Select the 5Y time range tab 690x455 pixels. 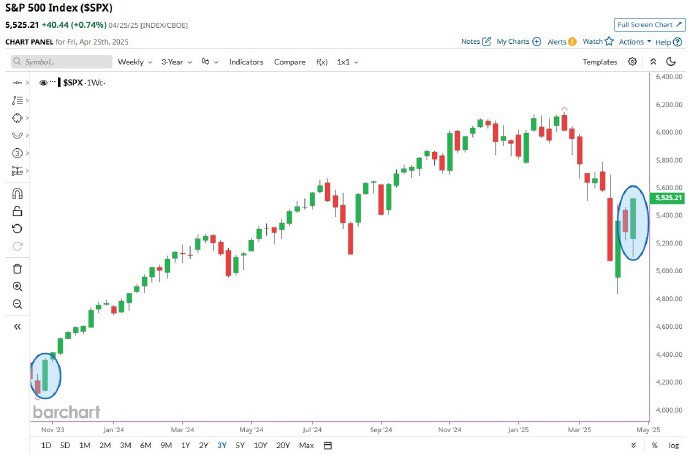[240, 445]
